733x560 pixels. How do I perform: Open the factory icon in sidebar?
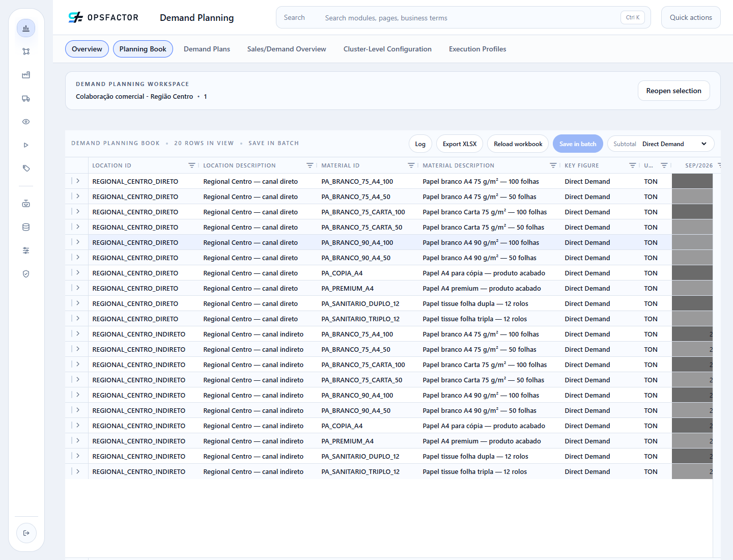tap(26, 75)
